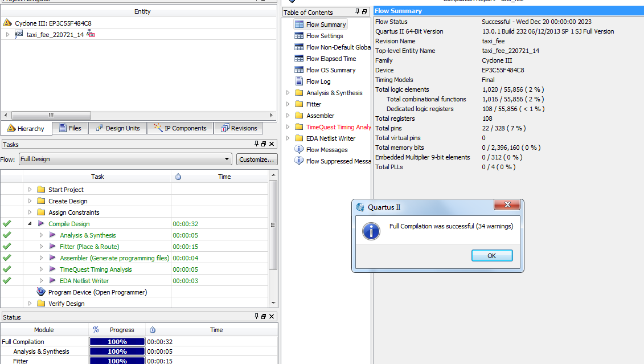
Task: Select Program Device (Open Programmer) task
Action: click(x=98, y=292)
